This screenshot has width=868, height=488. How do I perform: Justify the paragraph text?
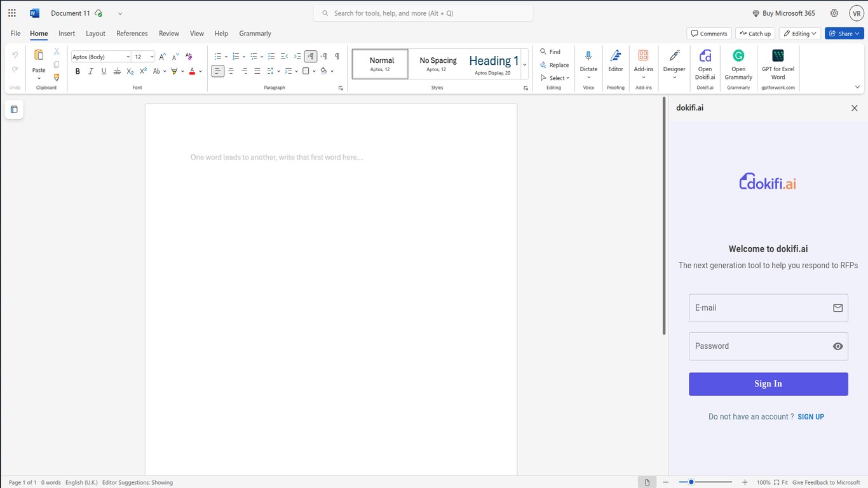pos(257,71)
